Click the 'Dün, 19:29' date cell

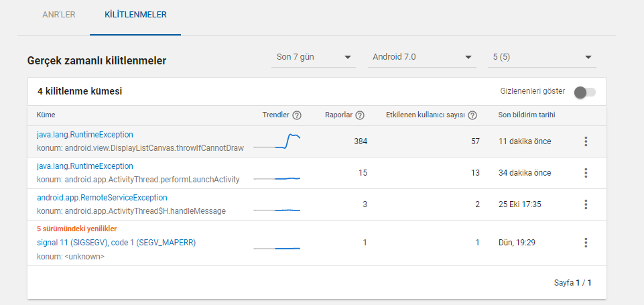[517, 243]
